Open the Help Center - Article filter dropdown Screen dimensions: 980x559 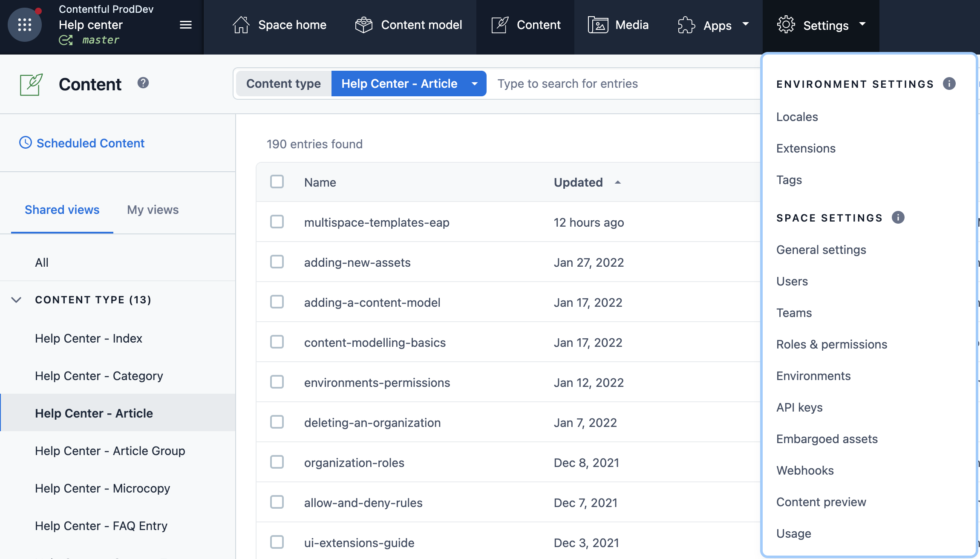pos(409,84)
